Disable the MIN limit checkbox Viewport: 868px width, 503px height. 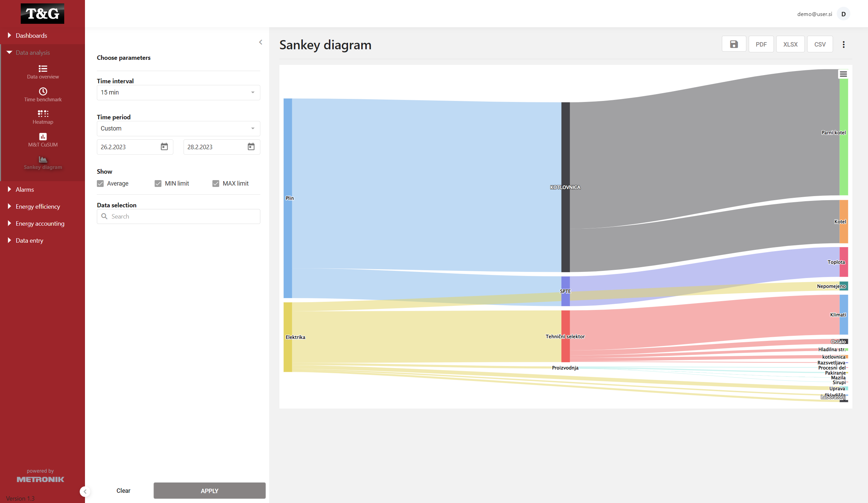point(157,183)
